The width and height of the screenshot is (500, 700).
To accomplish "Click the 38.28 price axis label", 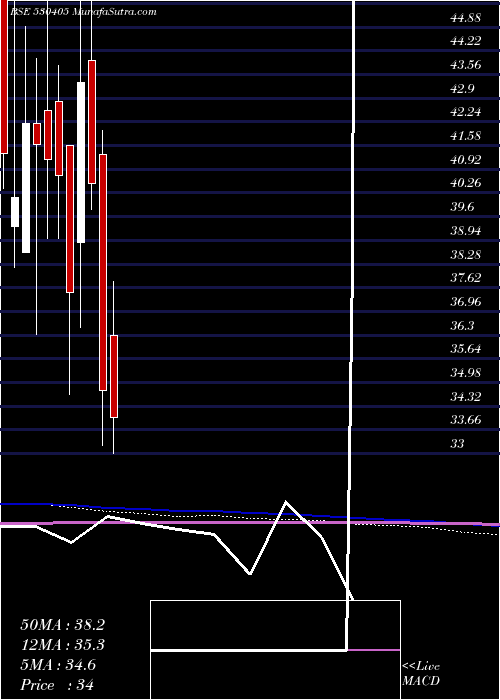I will point(466,254).
